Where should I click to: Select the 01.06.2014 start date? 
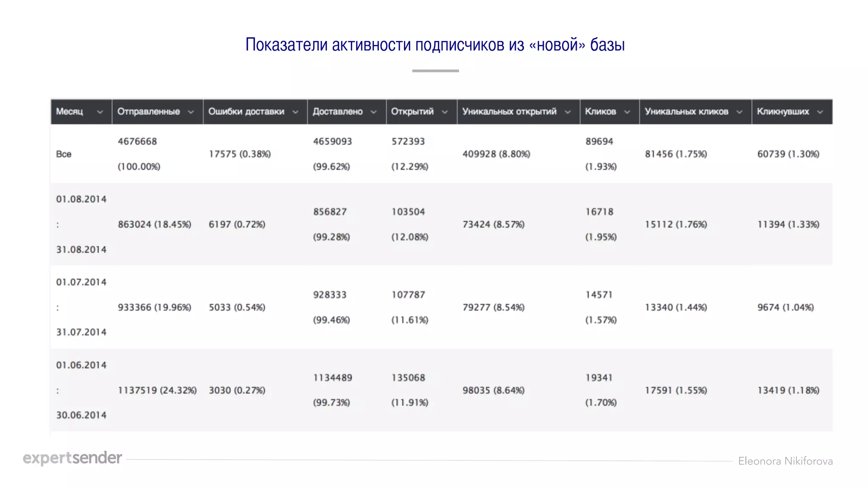tap(81, 365)
